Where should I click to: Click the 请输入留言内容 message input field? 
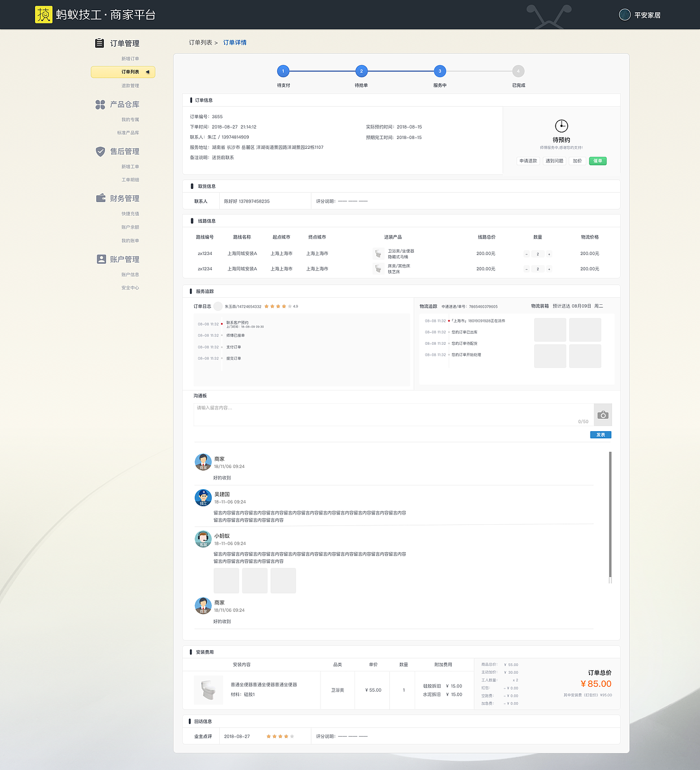[x=393, y=415]
